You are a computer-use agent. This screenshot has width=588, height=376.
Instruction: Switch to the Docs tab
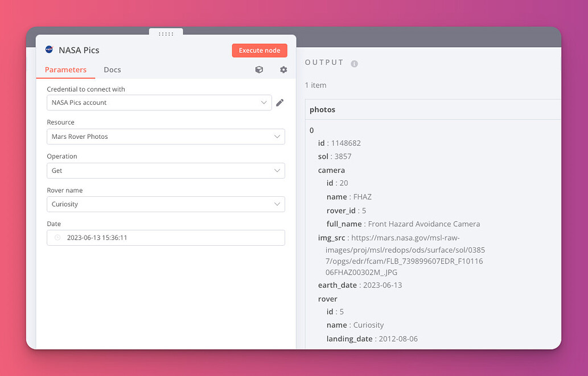[112, 69]
